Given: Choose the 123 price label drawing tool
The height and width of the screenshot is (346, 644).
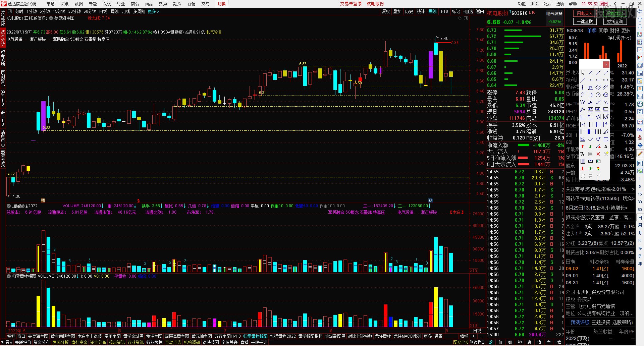Looking at the screenshot, I should coord(590,87).
